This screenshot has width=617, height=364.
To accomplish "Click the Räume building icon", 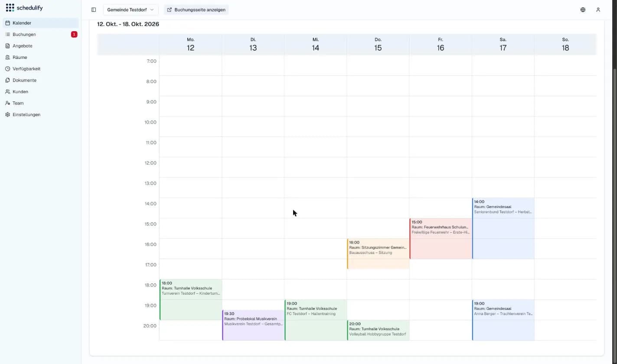I will (x=8, y=57).
